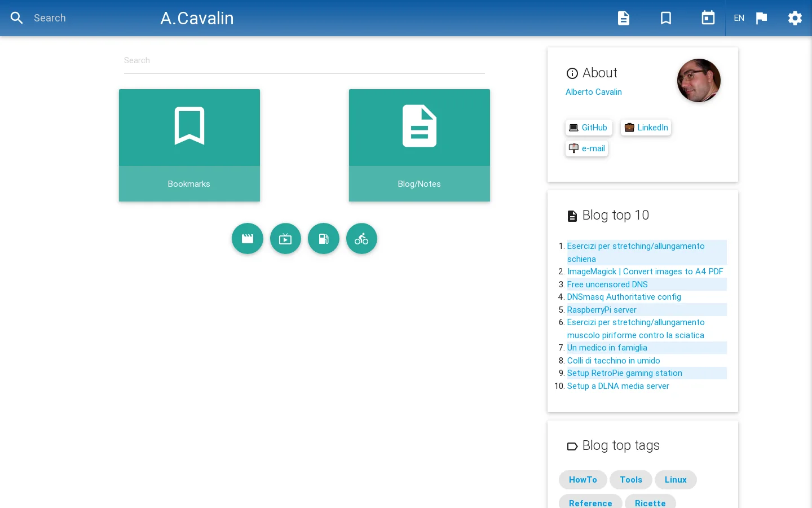Open "DNSmasq Authoritative config" post
Screen dimensions: 812x508
pyautogui.click(x=624, y=297)
